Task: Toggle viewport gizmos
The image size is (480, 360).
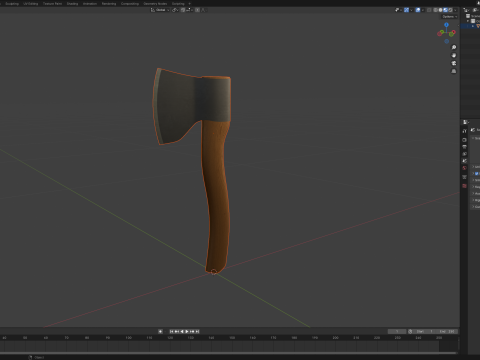Action: (406, 10)
